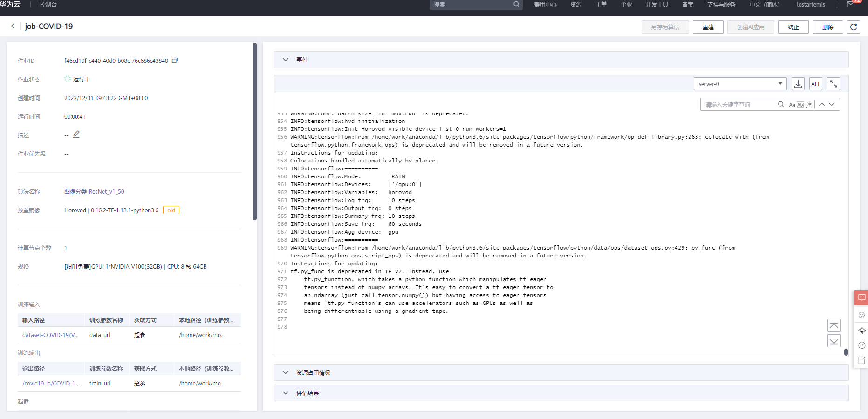Click the GPU spec text NVIDIA-V100(32GB)
868x419 pixels.
[136, 266]
